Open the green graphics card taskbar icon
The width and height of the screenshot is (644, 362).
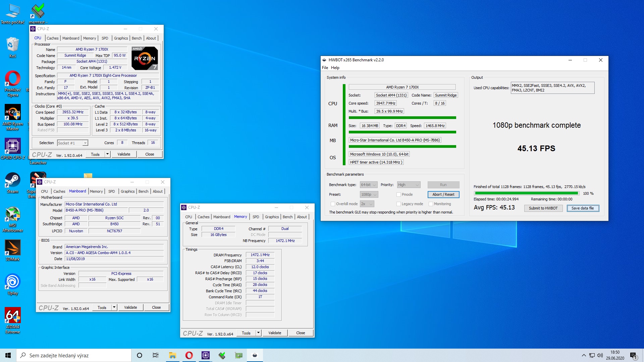coord(239,355)
